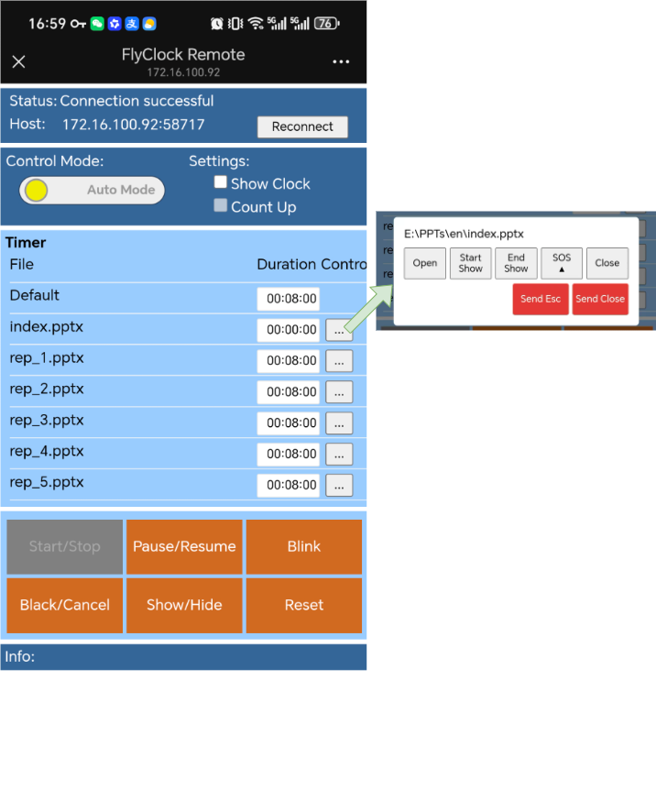The image size is (656, 812).
Task: Click the Reconnect button
Action: pyautogui.click(x=302, y=126)
